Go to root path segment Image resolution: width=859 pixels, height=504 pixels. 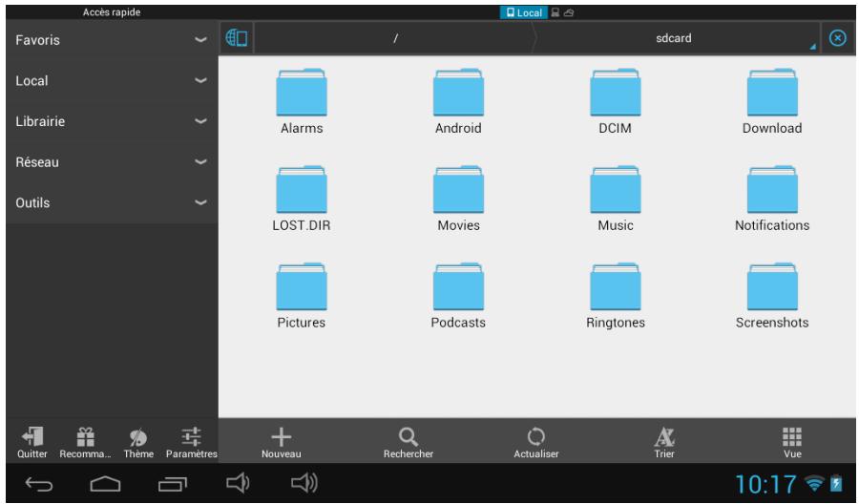394,40
